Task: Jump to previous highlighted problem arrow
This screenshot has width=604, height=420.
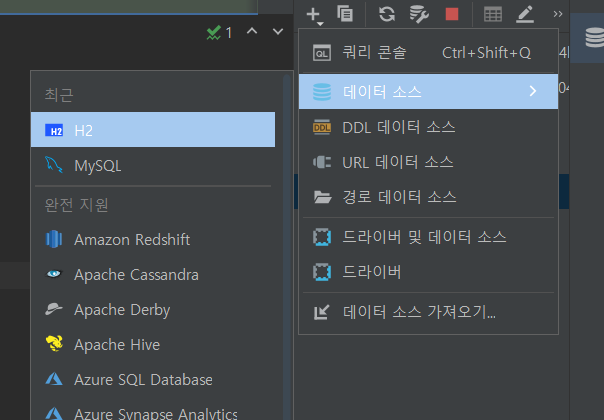Action: pyautogui.click(x=252, y=31)
